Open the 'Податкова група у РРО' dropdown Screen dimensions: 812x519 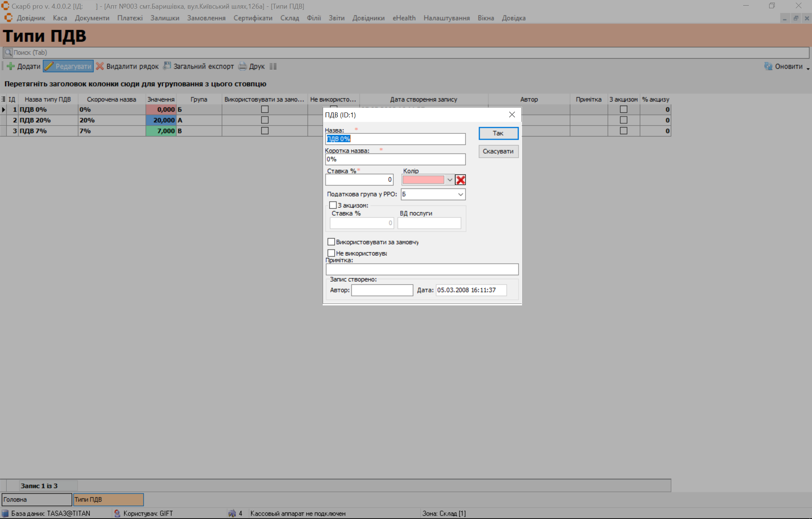(x=460, y=194)
